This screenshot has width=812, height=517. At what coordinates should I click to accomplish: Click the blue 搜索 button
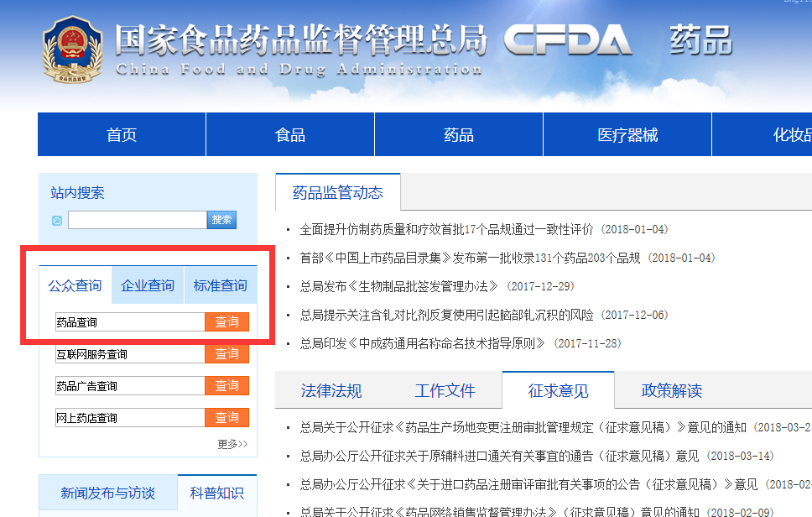[x=221, y=220]
